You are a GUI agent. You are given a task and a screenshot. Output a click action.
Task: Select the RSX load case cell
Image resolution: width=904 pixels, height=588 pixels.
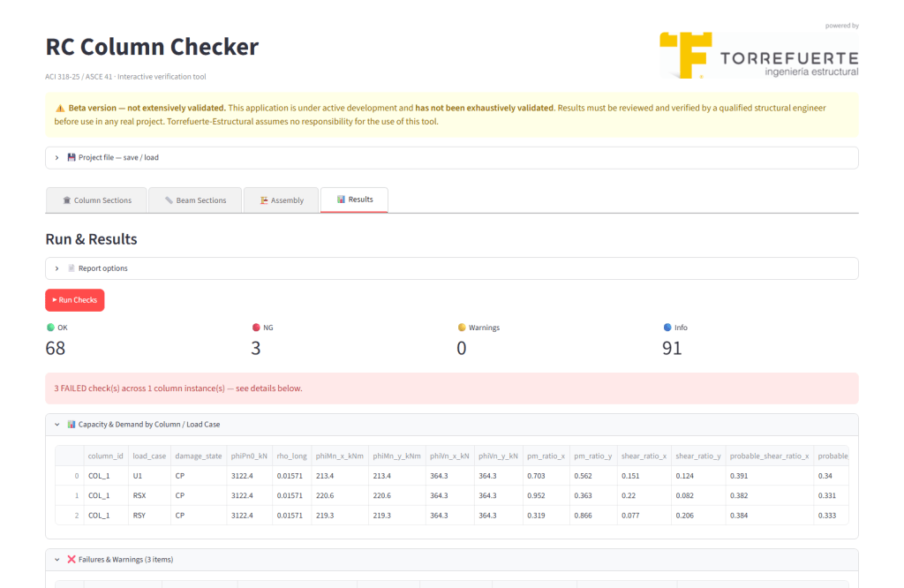coord(149,495)
